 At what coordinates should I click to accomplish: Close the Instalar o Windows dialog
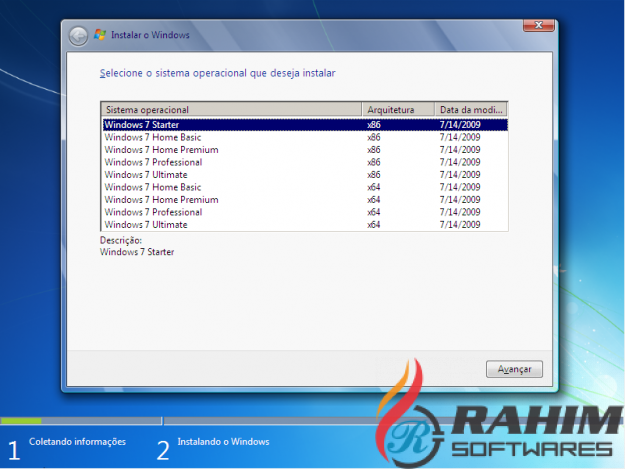[x=539, y=25]
